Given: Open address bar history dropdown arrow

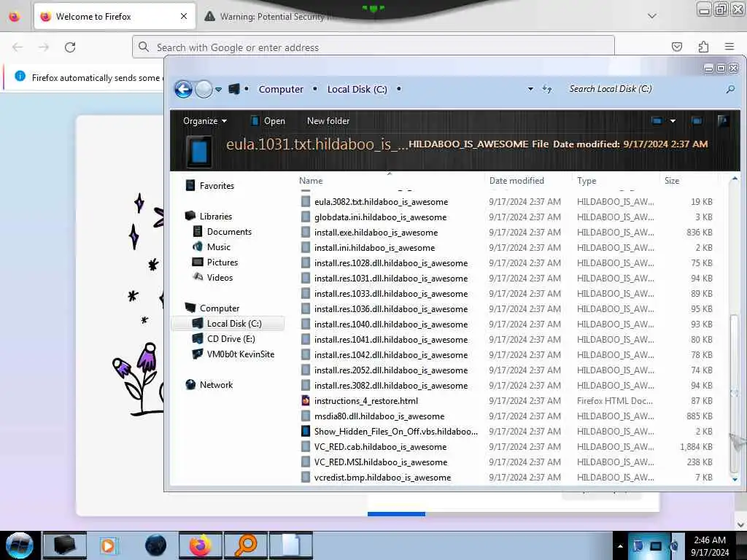Looking at the screenshot, I should [530, 89].
